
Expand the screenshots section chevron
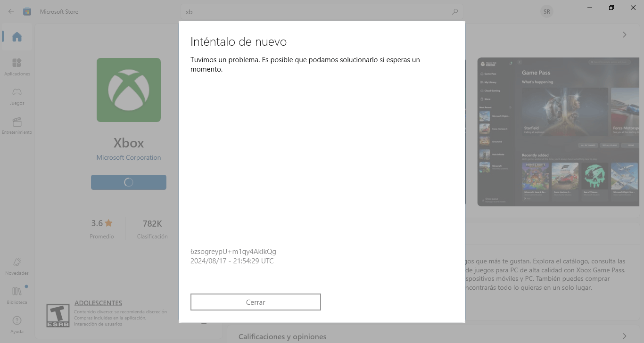pyautogui.click(x=624, y=34)
